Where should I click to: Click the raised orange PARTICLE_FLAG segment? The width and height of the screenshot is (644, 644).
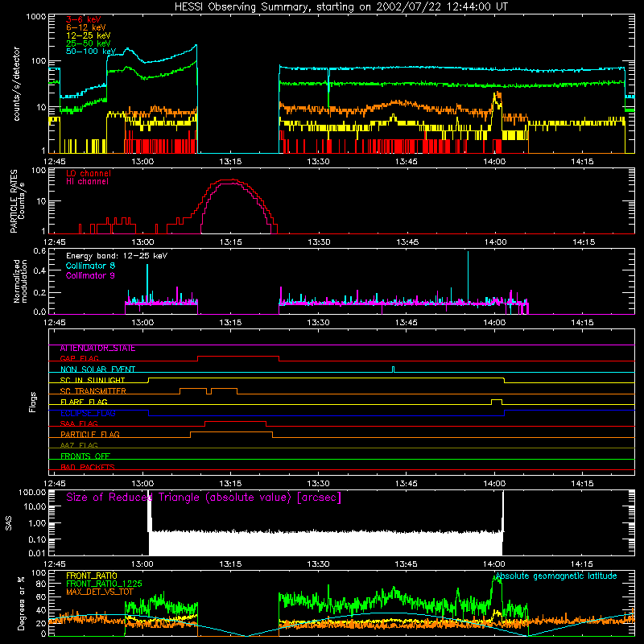click(231, 432)
